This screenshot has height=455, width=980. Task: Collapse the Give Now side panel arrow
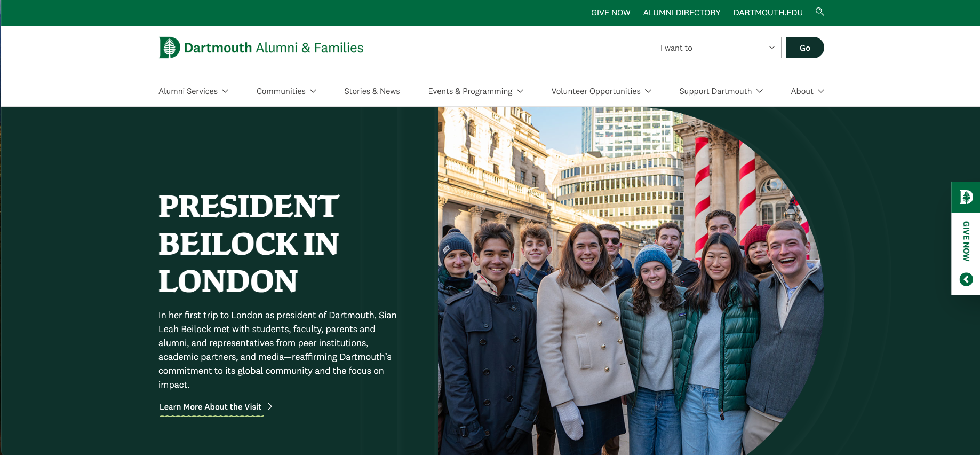click(x=966, y=279)
